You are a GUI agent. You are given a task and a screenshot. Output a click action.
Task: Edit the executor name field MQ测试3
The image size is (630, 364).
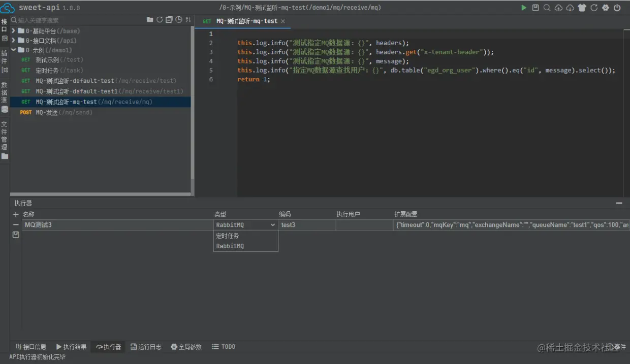[117, 225]
